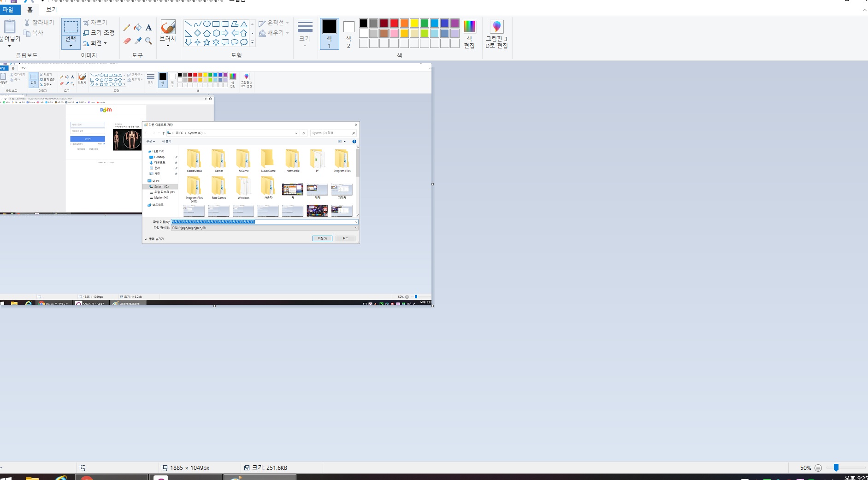Viewport: 868px width, 480px height.
Task: Choose the Pentagon shape
Action: 207,33
